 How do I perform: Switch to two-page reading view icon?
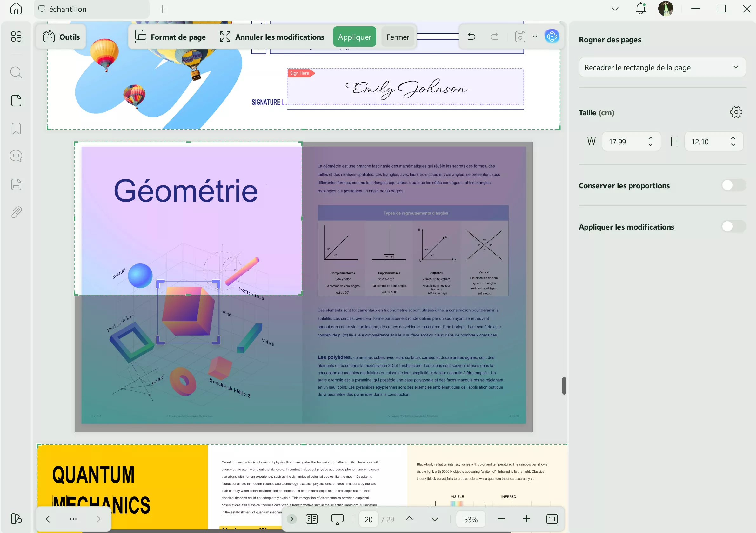point(311,519)
